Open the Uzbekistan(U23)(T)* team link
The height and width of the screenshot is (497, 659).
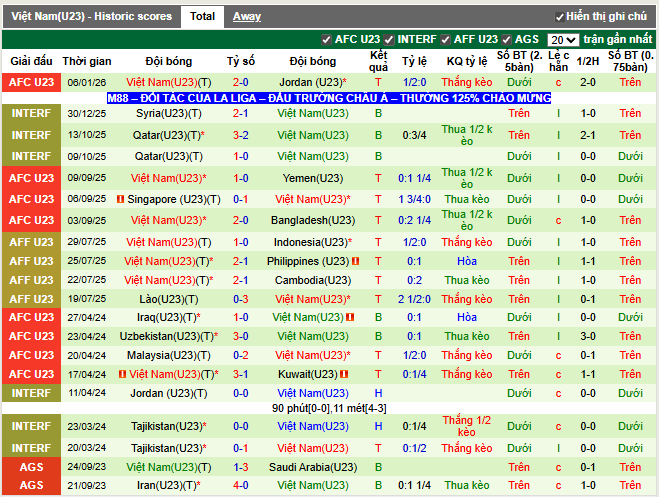169,336
